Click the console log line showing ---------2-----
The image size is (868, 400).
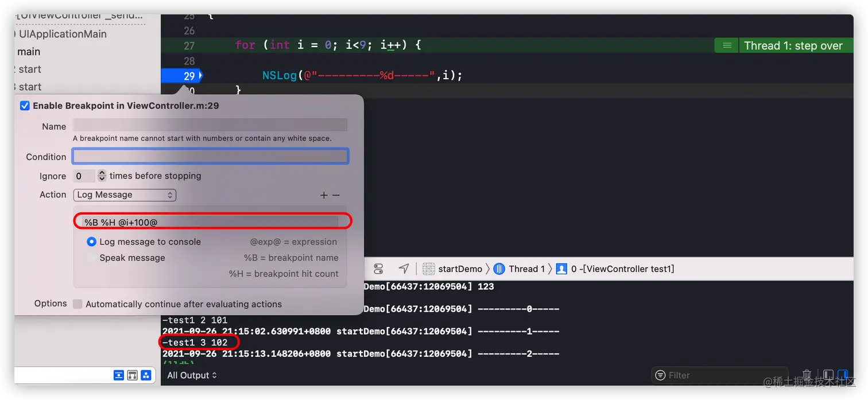(361, 354)
